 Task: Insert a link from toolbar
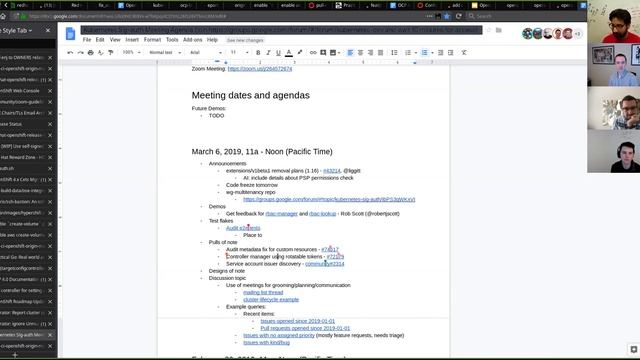(313, 53)
